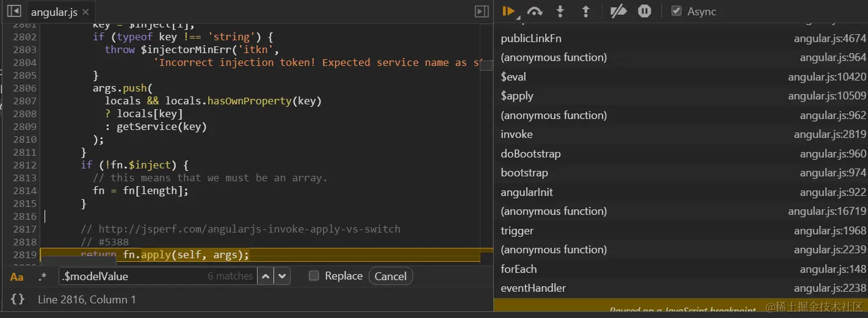Step into next function call
Viewport: 868px width, 318px height.
(x=560, y=11)
